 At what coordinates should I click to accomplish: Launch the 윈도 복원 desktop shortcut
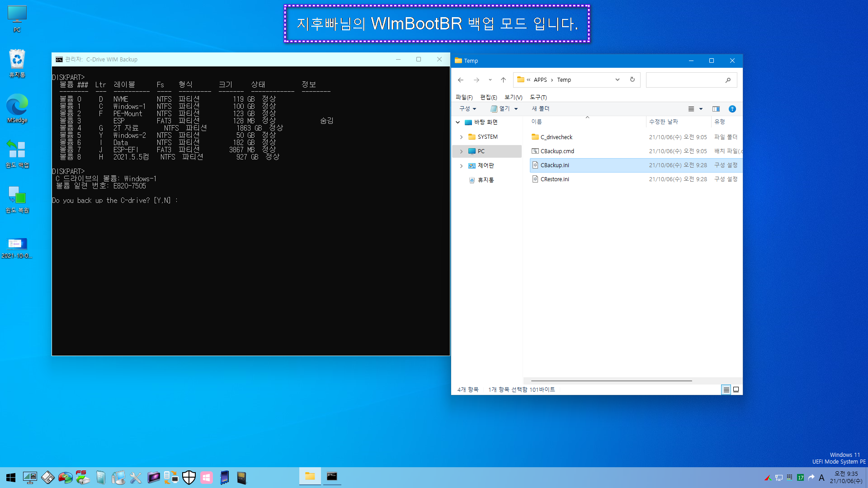point(17,199)
